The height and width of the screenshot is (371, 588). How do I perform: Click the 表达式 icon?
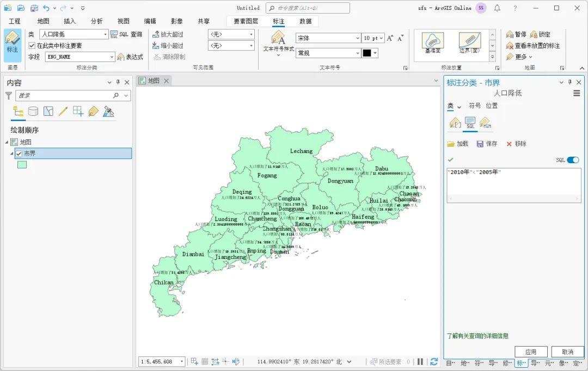point(134,57)
